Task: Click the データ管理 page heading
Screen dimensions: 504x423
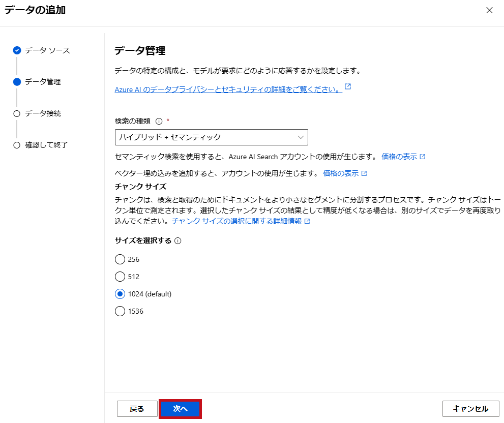Action: (x=140, y=50)
